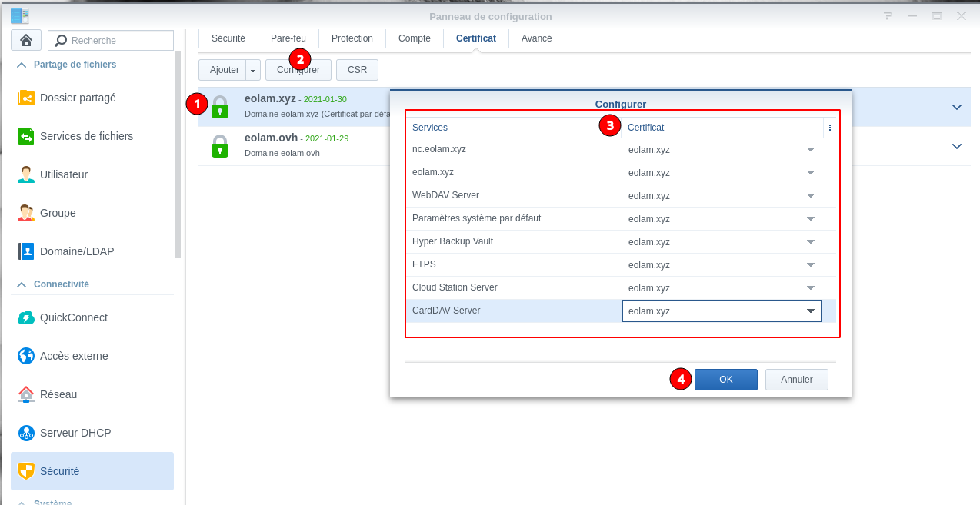980x505 pixels.
Task: Open QuickConnect cloud icon
Action: tap(26, 317)
